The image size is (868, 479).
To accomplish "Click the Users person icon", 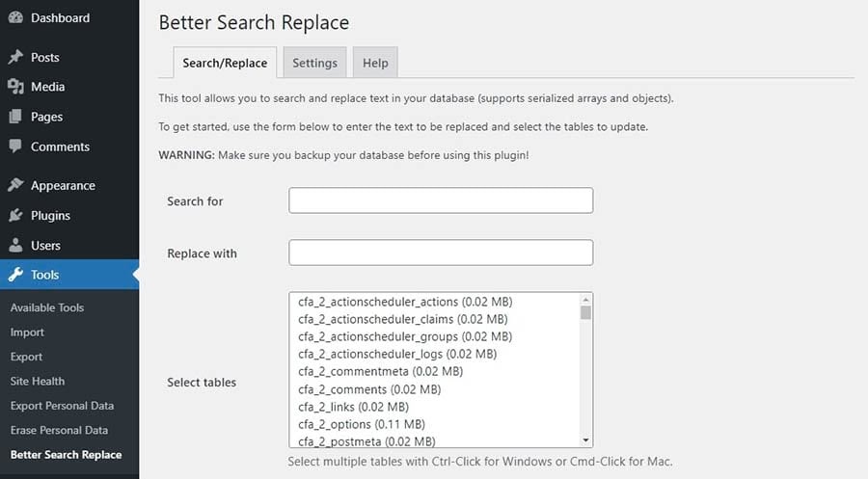I will click(x=15, y=245).
